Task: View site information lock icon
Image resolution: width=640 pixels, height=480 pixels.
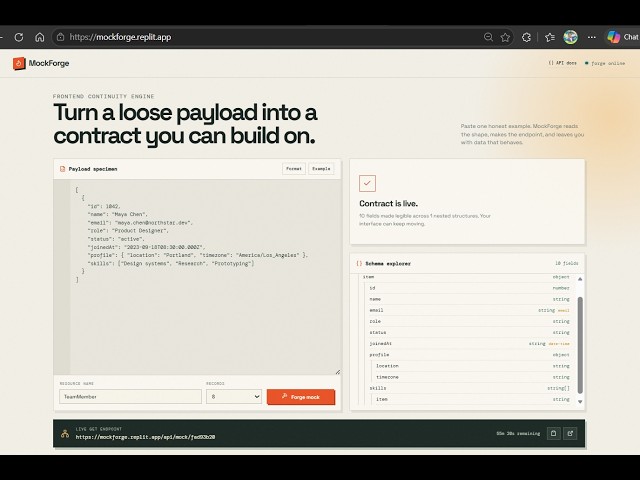Action: (x=60, y=37)
